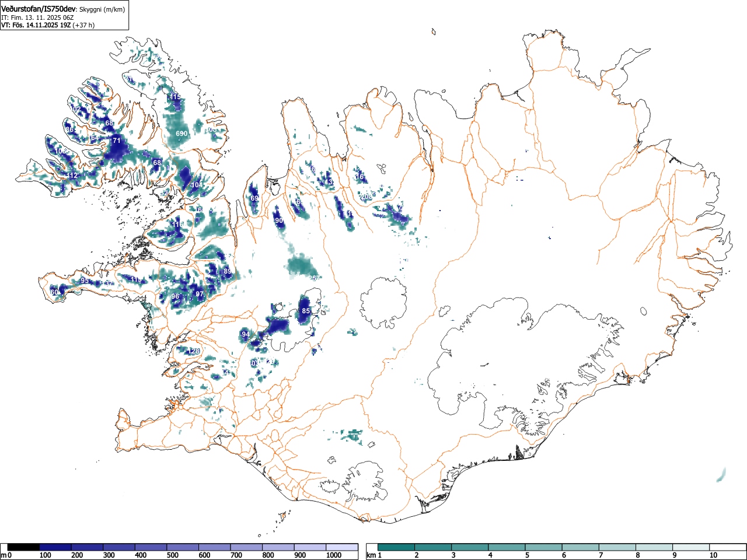Click the 16 visibility value in the north

pos(359,177)
